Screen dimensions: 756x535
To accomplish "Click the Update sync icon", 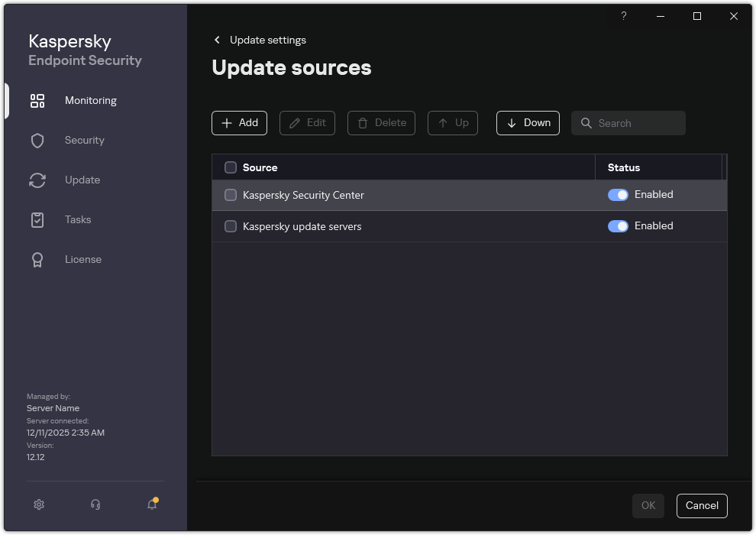I will coord(37,180).
